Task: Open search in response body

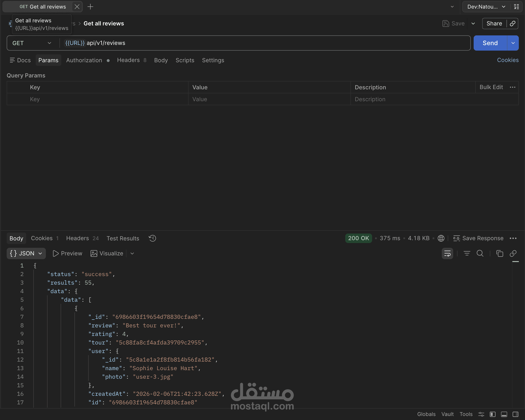Action: click(x=480, y=253)
